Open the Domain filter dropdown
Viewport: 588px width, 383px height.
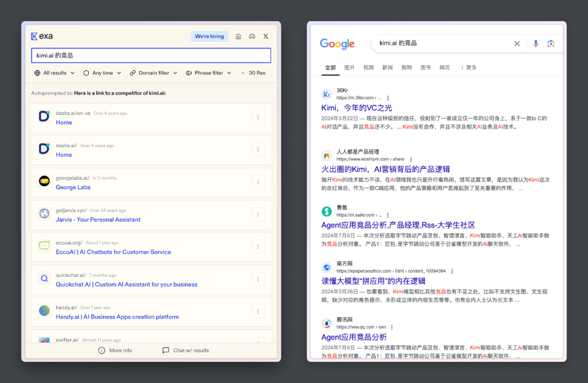tap(154, 73)
